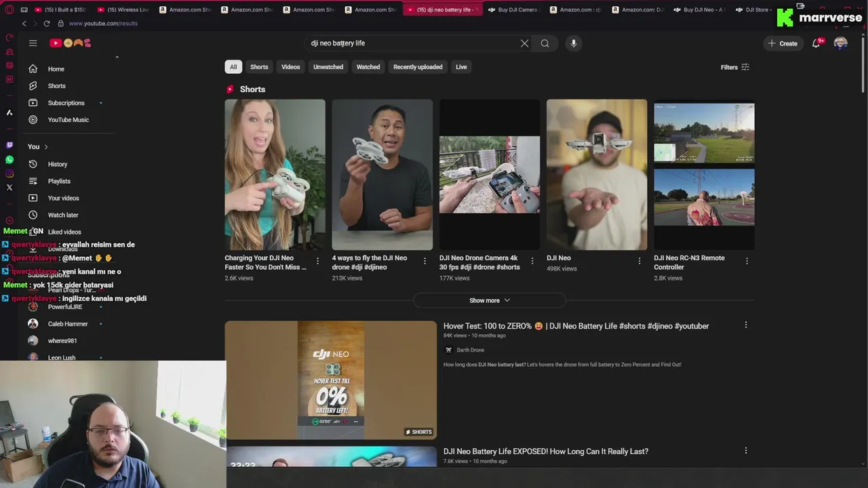The width and height of the screenshot is (868, 488).
Task: Open options for '4 ways to fly' short
Action: tap(425, 261)
